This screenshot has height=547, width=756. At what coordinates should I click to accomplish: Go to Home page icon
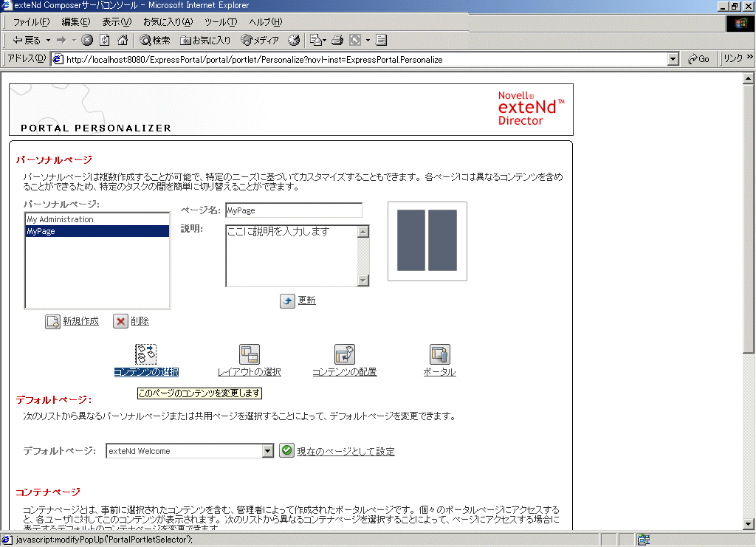(x=123, y=41)
